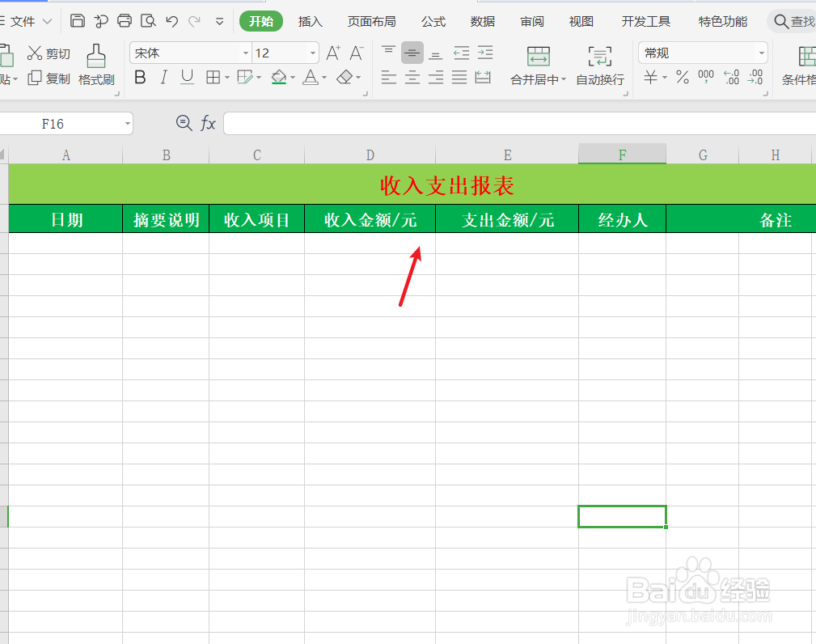Open the Insert Function fx icon
Image resolution: width=816 pixels, height=644 pixels.
point(208,123)
